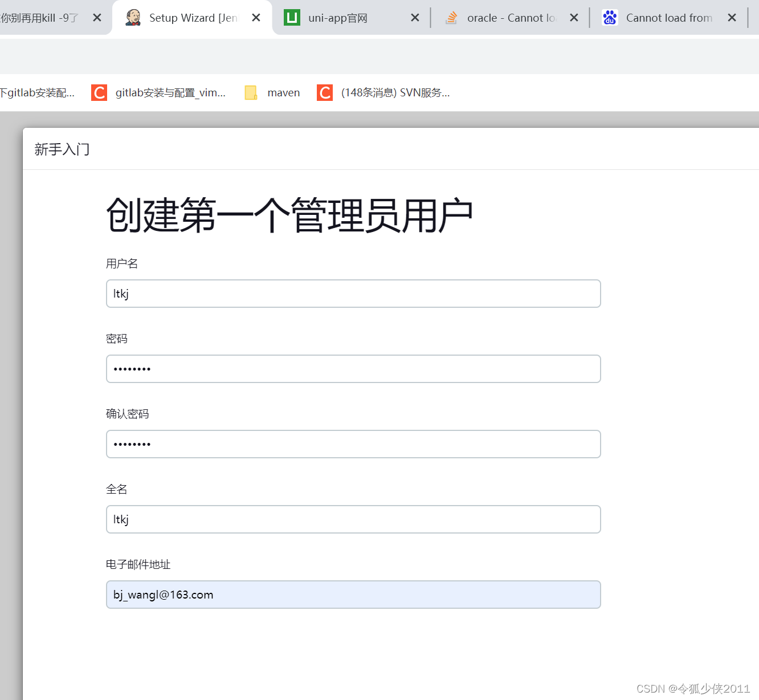This screenshot has height=700, width=759.
Task: Open the gitlab安装配 bookmark at left edge
Action: 37,92
